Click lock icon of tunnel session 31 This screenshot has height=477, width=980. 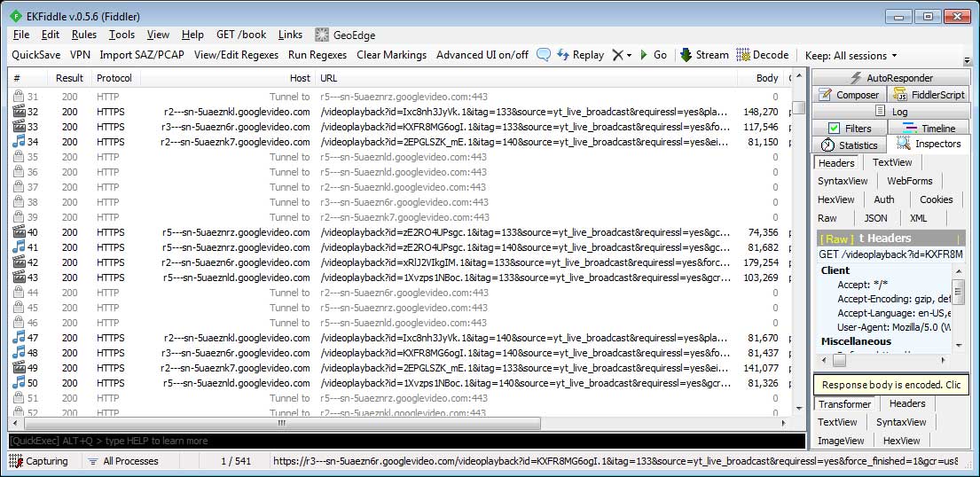19,97
